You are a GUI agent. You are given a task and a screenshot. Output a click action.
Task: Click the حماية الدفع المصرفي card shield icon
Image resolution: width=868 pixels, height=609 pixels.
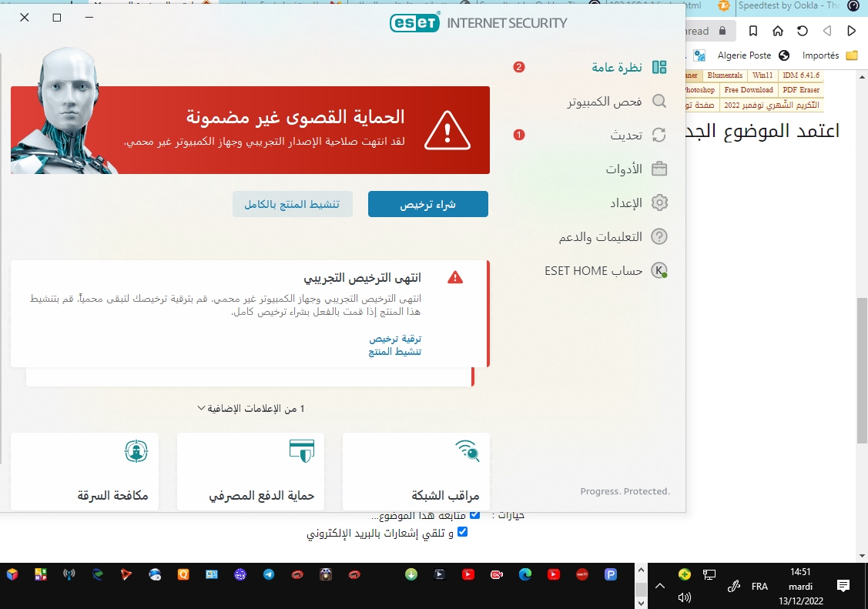302,451
